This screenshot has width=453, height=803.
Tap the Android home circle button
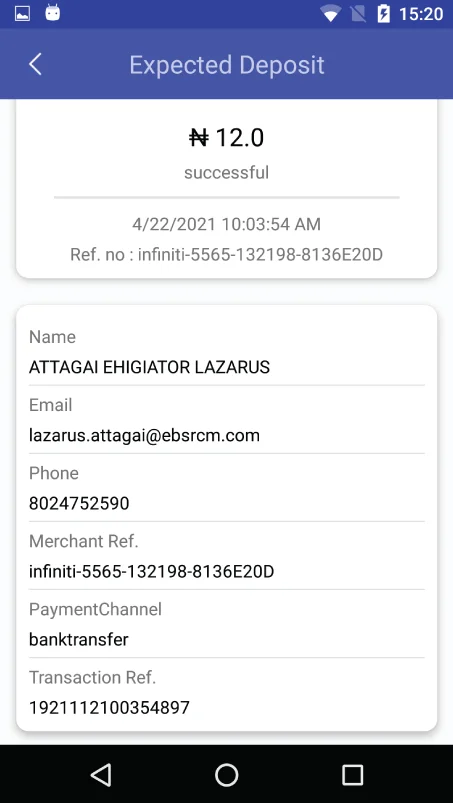pos(226,774)
